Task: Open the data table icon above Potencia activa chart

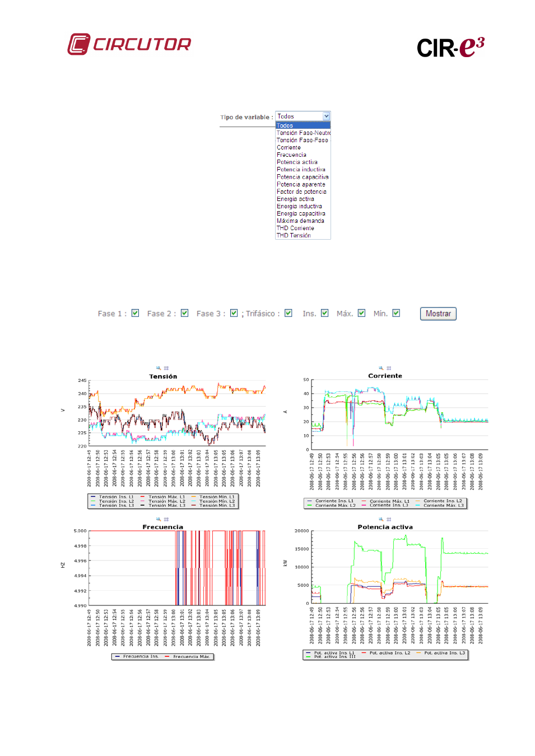Action: coord(389,520)
